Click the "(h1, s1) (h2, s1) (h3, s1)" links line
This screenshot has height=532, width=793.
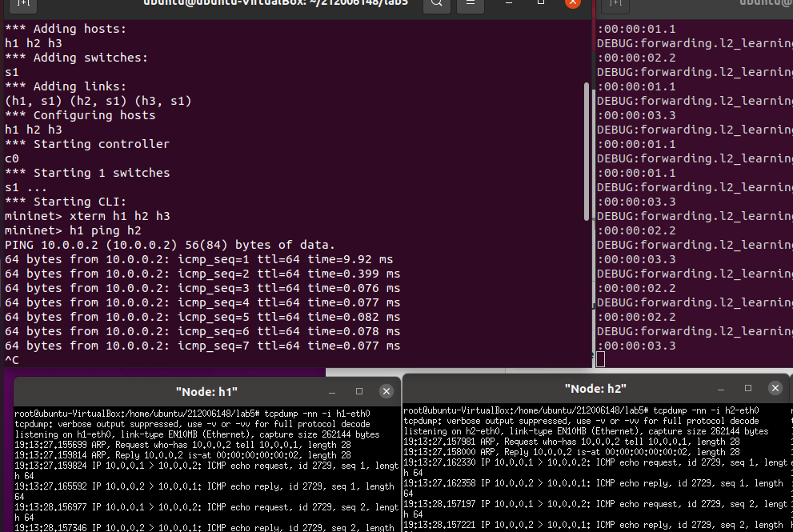pos(98,101)
